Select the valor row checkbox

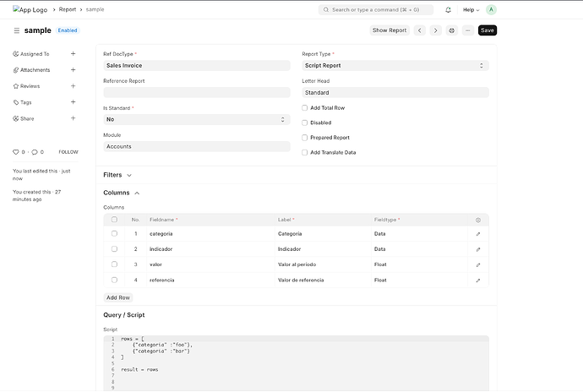pyautogui.click(x=115, y=264)
